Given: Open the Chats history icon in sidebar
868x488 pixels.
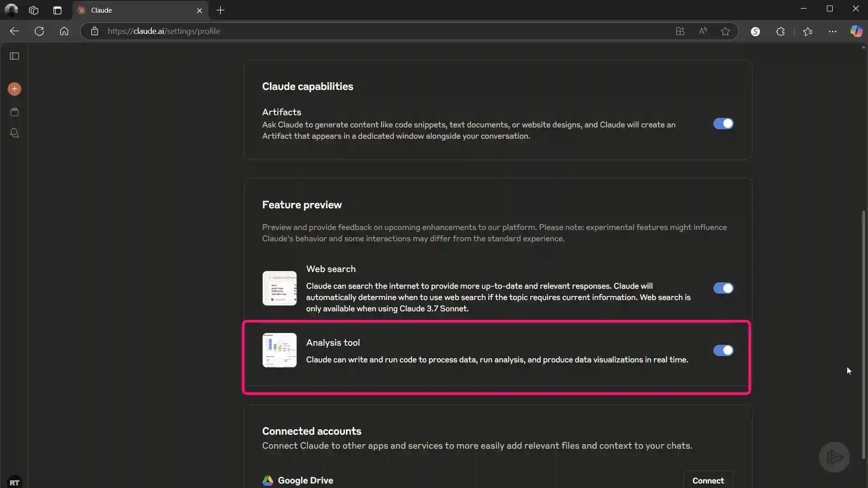Looking at the screenshot, I should click(14, 133).
